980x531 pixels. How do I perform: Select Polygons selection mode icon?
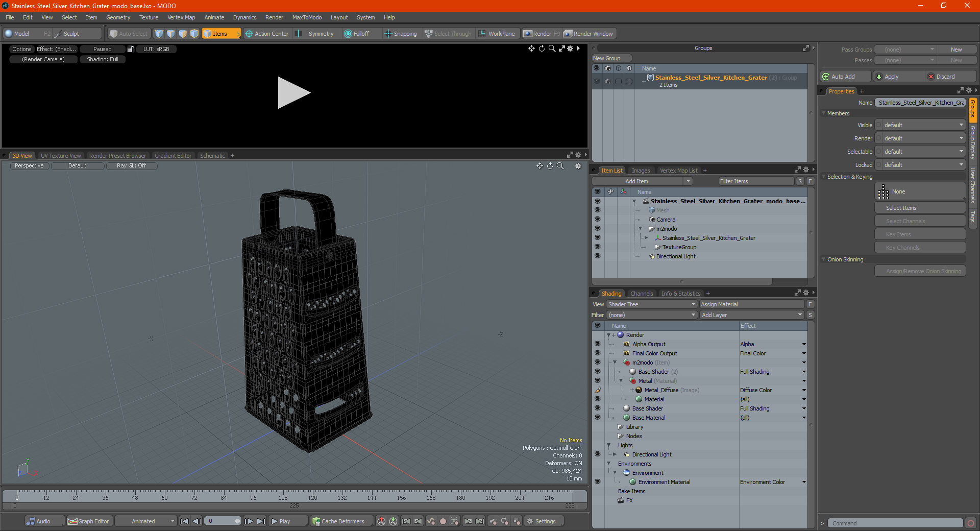coord(183,34)
